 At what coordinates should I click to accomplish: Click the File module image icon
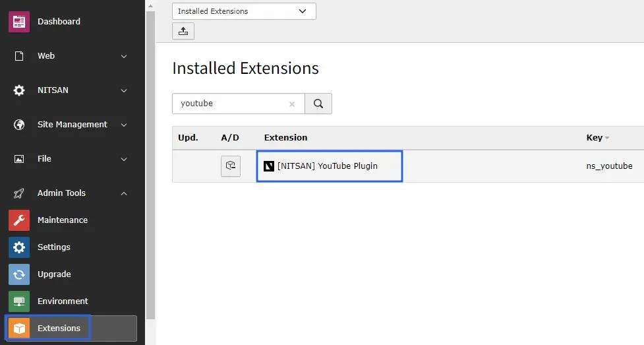tap(19, 159)
